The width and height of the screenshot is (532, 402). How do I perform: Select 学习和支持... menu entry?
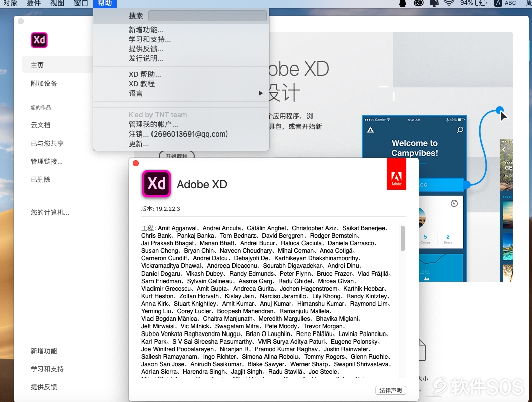pyautogui.click(x=181, y=39)
